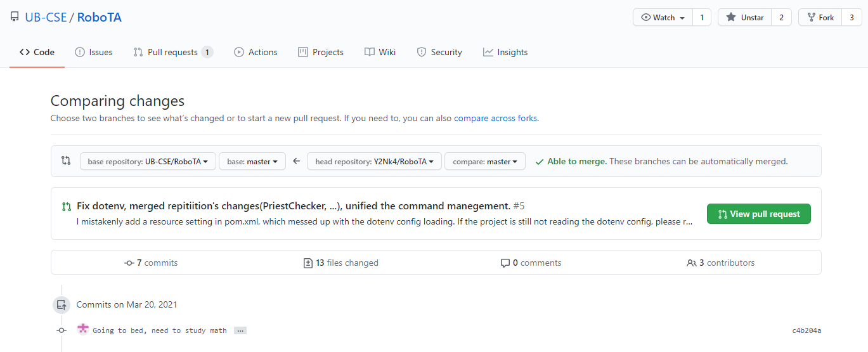Open the base: master branch dropdown
The height and width of the screenshot is (352, 868).
tap(252, 162)
